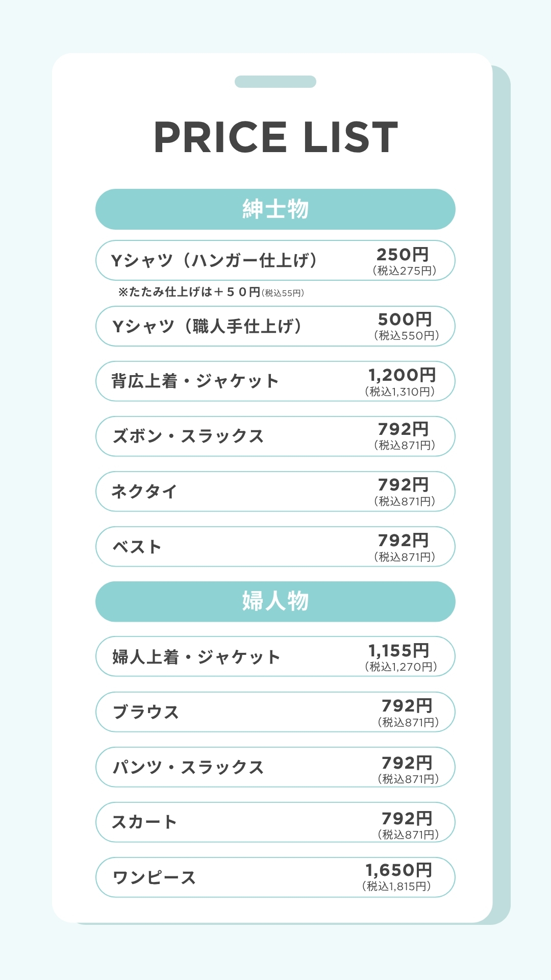The image size is (551, 980).
Task: Select the 1,155円 price label
Action: click(399, 651)
